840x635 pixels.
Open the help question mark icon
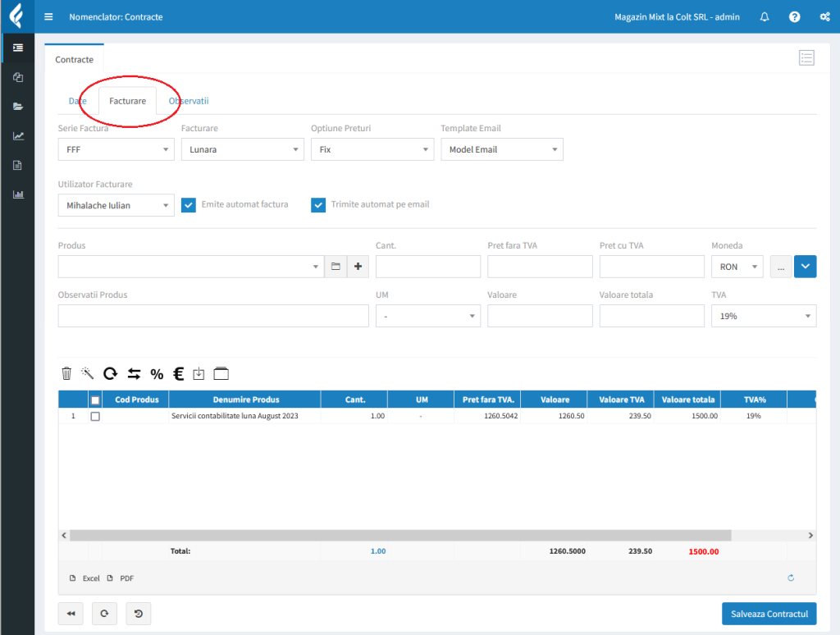coord(794,16)
